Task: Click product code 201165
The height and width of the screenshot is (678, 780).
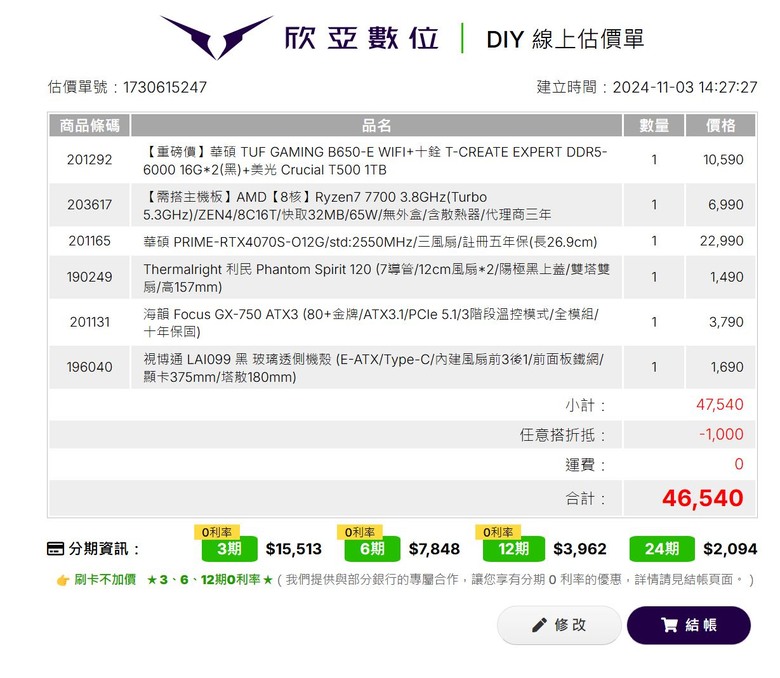Action: click(x=90, y=241)
